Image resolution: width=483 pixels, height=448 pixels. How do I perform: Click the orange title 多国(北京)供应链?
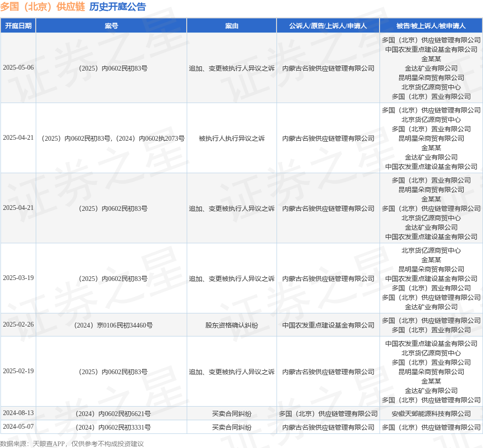point(42,7)
